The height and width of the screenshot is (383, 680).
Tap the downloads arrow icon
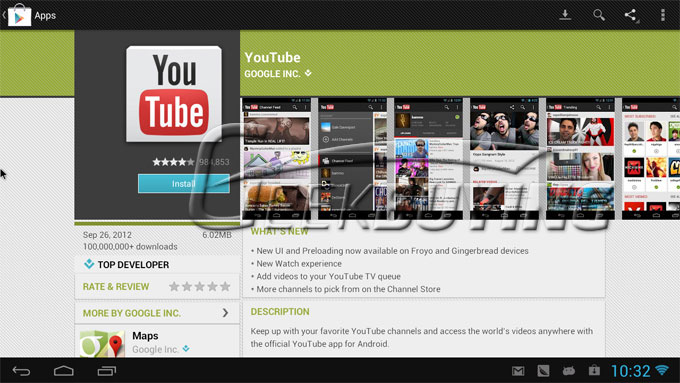(565, 15)
